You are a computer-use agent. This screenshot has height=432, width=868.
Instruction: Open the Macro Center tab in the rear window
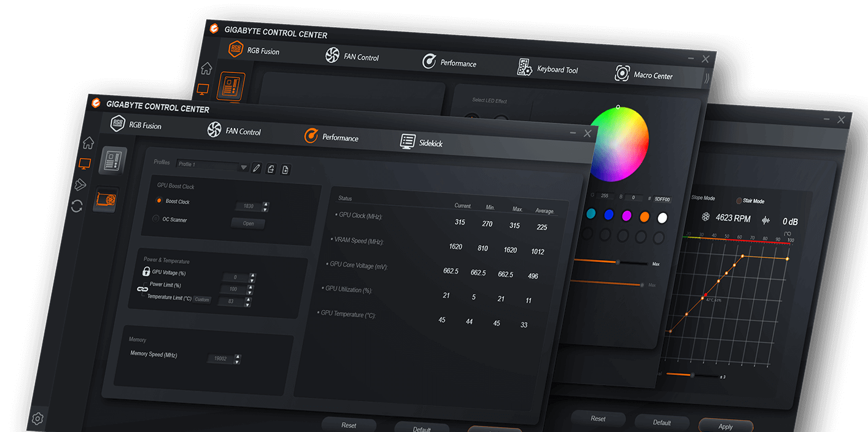coord(644,75)
